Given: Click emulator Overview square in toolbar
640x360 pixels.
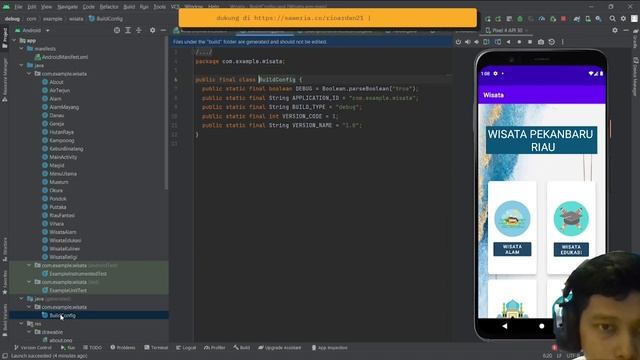Looking at the screenshot, I should click(530, 42).
